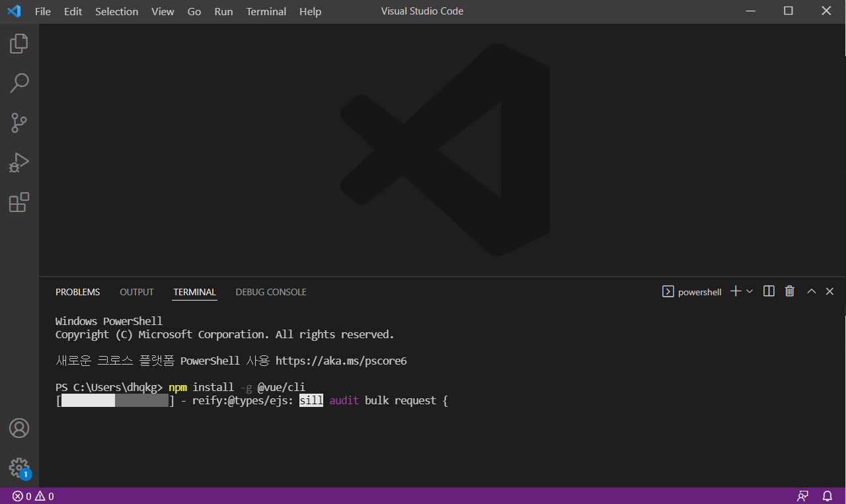Click the 'audit' word in terminal output

[344, 401]
